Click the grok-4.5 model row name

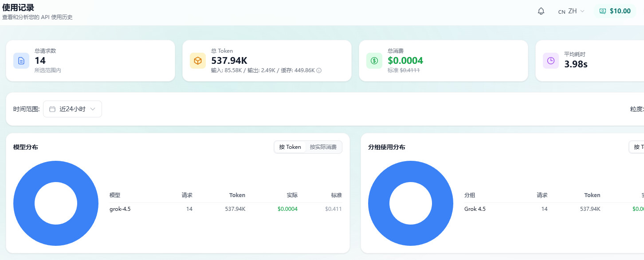[120, 209]
